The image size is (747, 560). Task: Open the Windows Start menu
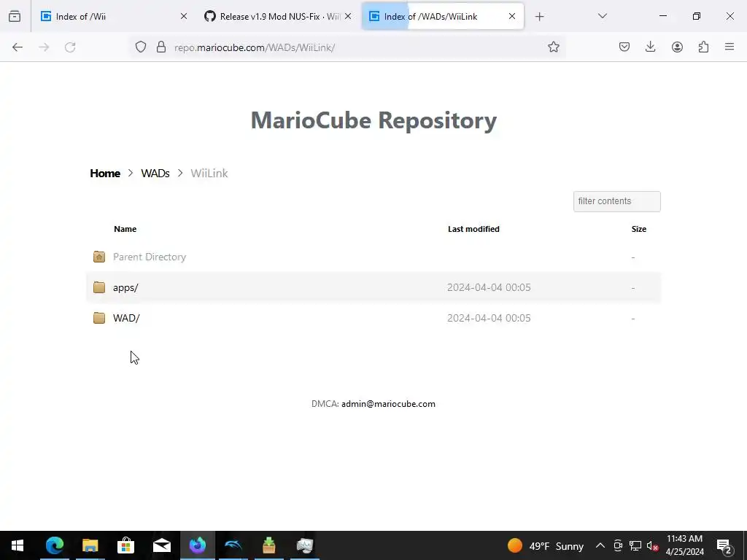point(18,545)
